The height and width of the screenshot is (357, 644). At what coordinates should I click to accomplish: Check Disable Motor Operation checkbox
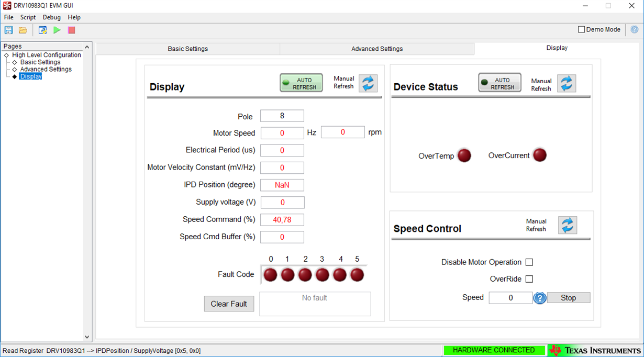(x=529, y=262)
